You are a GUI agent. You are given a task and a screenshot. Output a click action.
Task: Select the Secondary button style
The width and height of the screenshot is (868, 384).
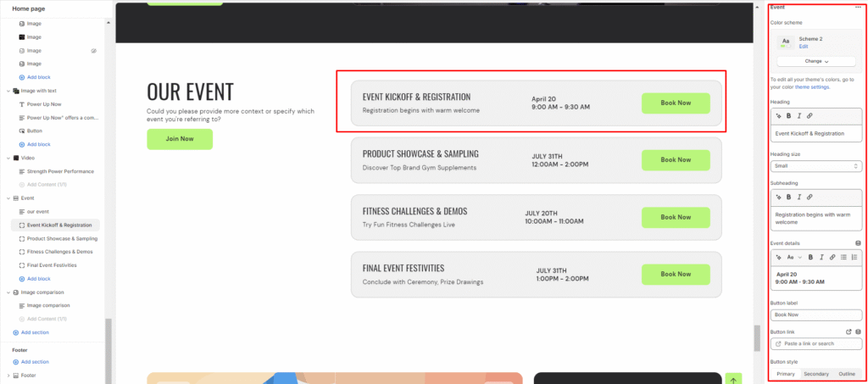(x=816, y=374)
